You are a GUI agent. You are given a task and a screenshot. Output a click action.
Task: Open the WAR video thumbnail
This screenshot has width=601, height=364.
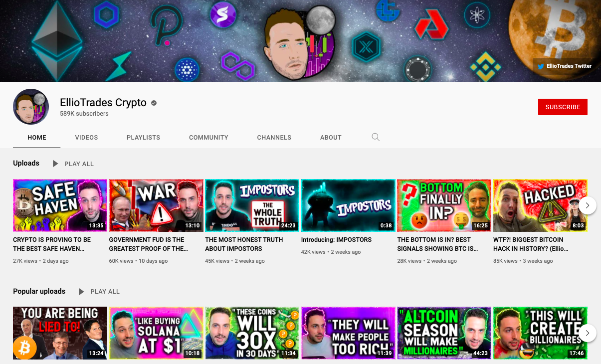(x=156, y=205)
